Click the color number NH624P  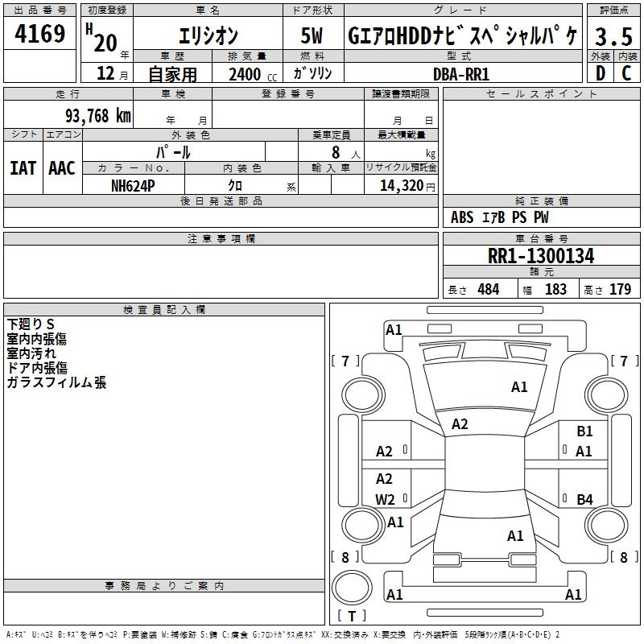pos(133,186)
